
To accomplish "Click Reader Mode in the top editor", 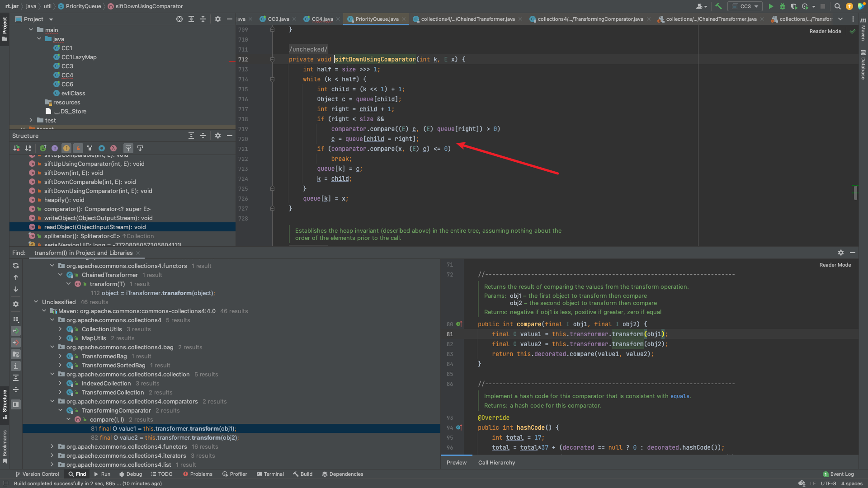I will (825, 31).
